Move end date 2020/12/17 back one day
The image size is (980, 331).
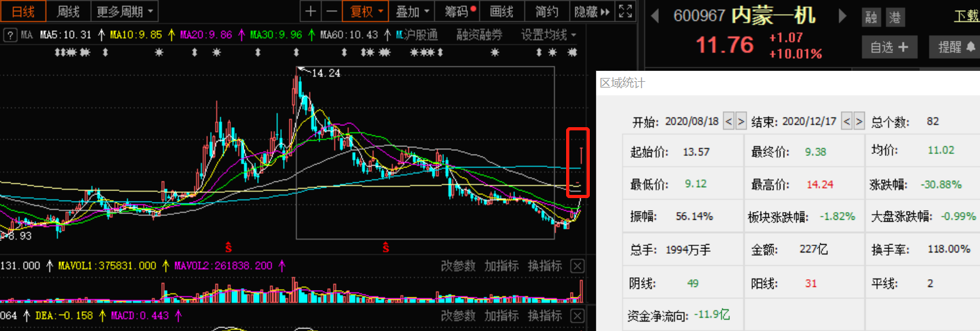[847, 121]
